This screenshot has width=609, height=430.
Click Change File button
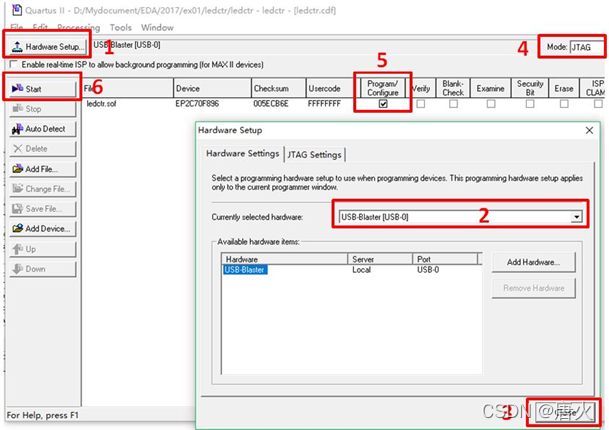pyautogui.click(x=42, y=189)
